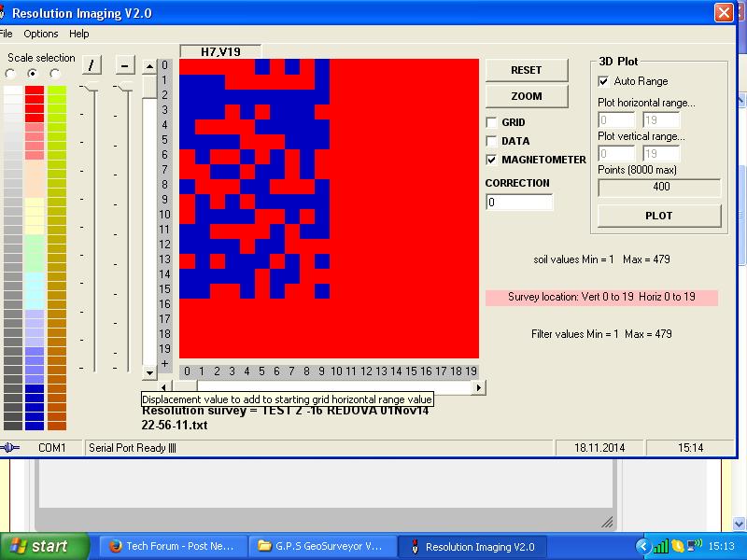Viewport: 747px width, 560px height.
Task: Click the RESET button
Action: (x=527, y=70)
